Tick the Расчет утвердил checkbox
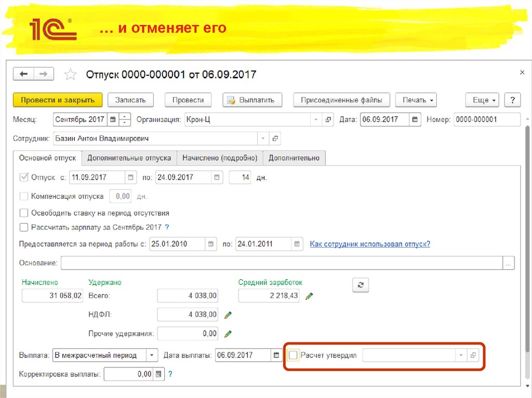The width and height of the screenshot is (532, 398). coord(292,355)
